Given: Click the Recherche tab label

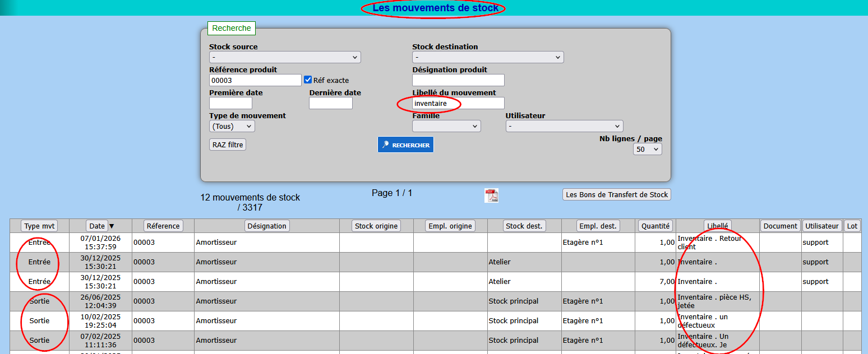Looking at the screenshot, I should (x=232, y=28).
